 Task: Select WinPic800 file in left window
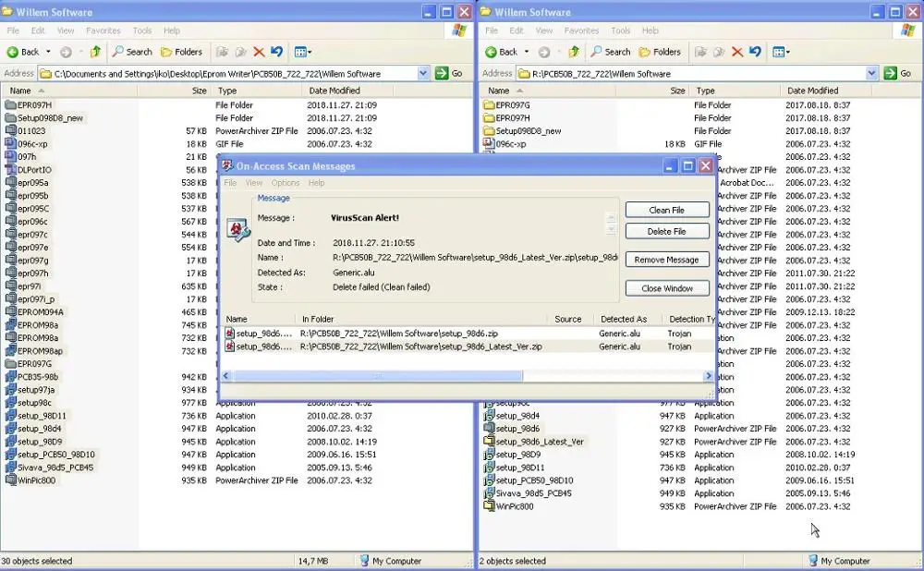[30, 480]
